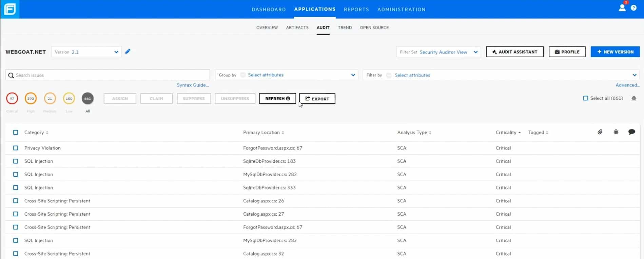Click the comment bubble column icon
644x259 pixels.
tap(631, 132)
